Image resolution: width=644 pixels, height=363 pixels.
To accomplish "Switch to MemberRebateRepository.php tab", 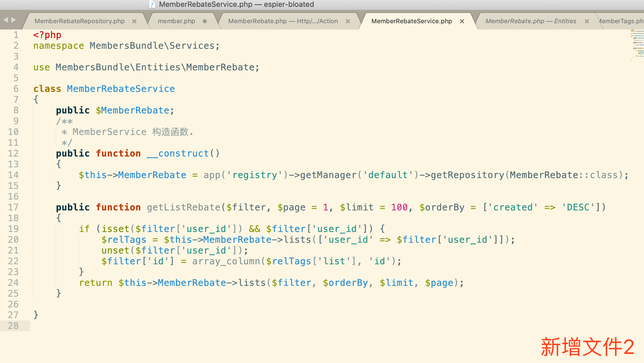I will click(80, 21).
